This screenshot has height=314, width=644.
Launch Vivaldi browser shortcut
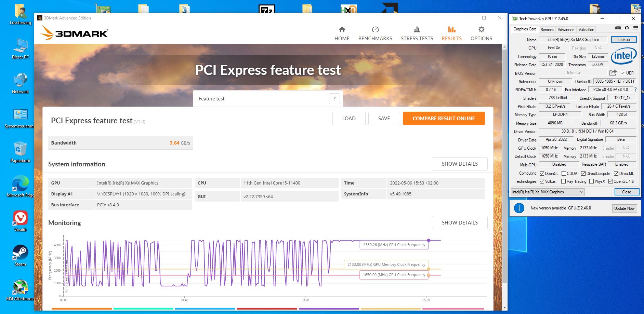[20, 221]
